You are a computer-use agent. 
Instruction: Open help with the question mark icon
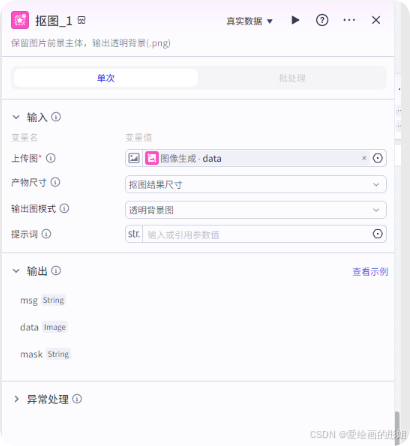tap(322, 20)
